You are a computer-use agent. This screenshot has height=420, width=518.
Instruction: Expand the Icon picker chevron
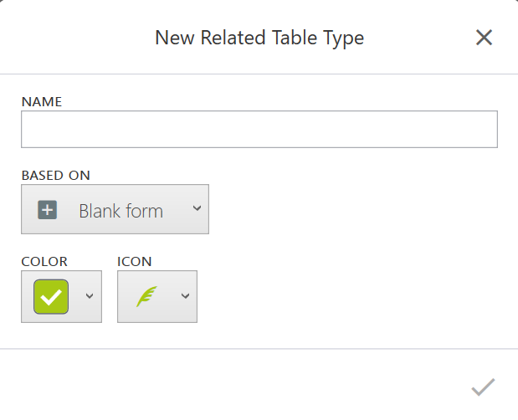(185, 296)
